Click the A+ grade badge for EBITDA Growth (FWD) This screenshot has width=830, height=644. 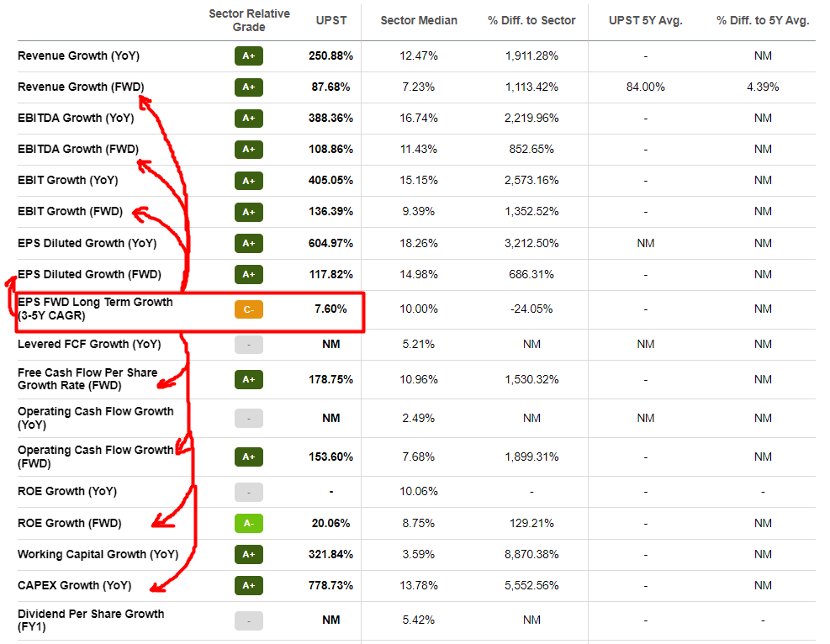[249, 149]
